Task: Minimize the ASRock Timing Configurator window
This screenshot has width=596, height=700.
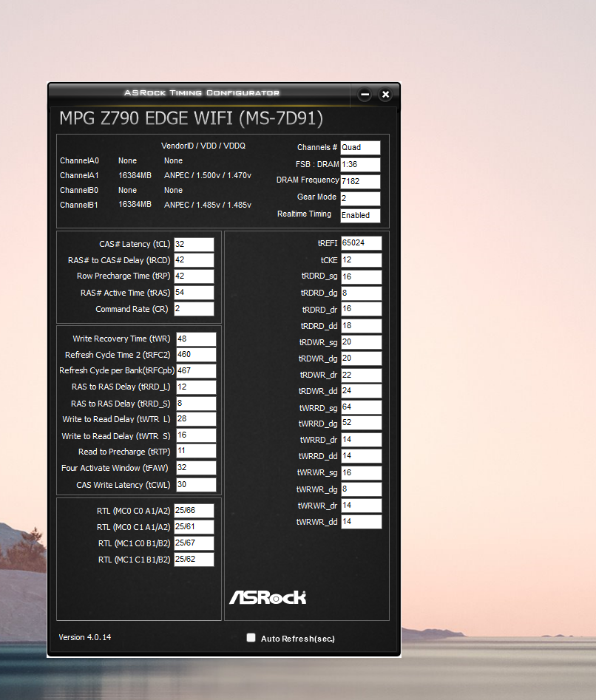Action: [x=365, y=94]
